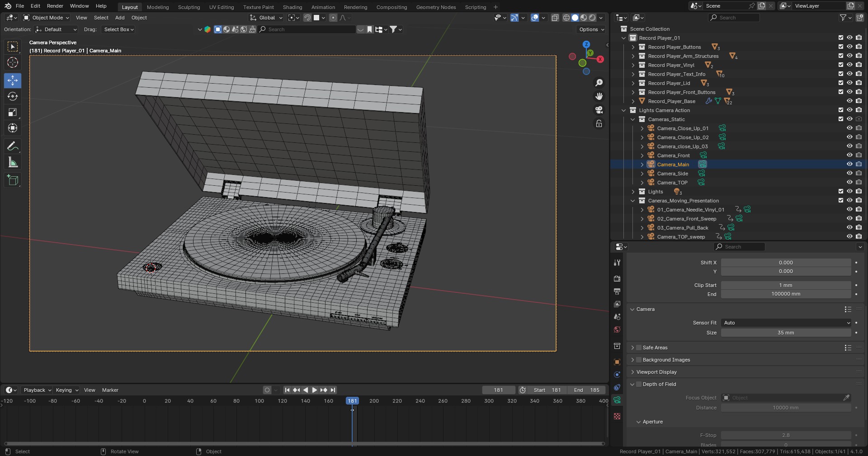
Task: Expand the Record Player_Buttons collection
Action: point(633,47)
